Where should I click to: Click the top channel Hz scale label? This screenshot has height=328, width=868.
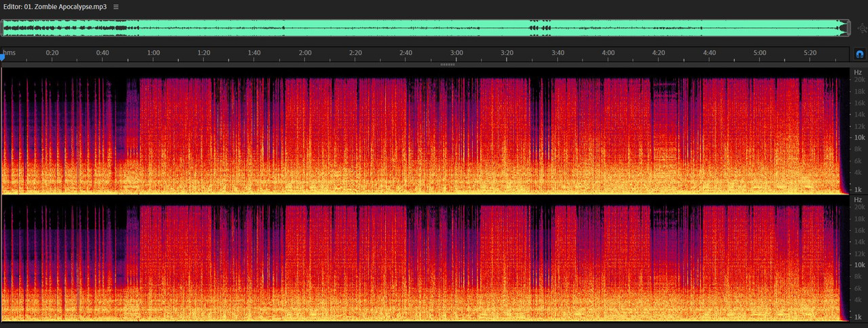tap(858, 72)
